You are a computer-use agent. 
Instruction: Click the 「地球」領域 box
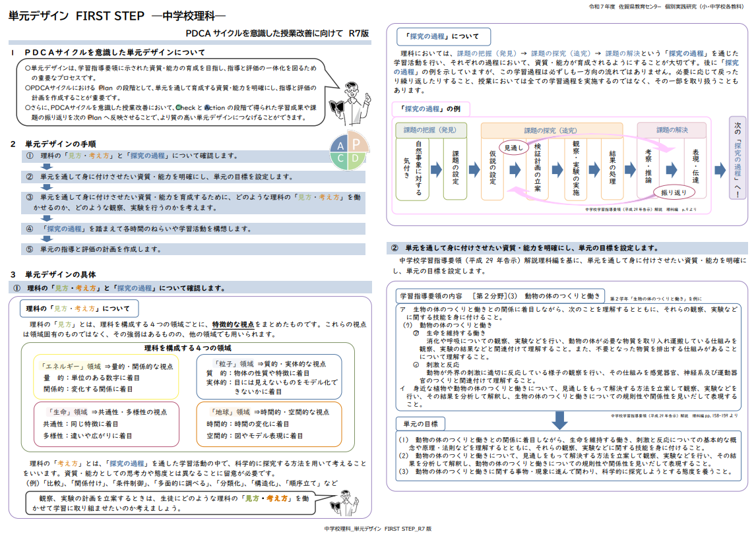point(268,423)
